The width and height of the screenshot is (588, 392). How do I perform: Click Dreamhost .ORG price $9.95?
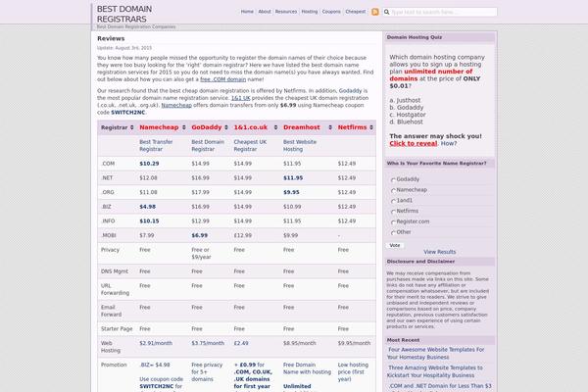click(x=291, y=192)
